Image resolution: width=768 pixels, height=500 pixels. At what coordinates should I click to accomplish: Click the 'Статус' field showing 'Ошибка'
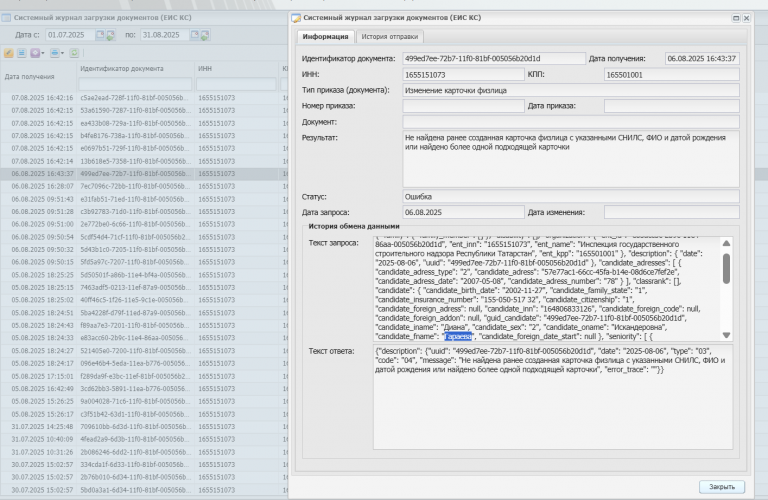coord(571,196)
